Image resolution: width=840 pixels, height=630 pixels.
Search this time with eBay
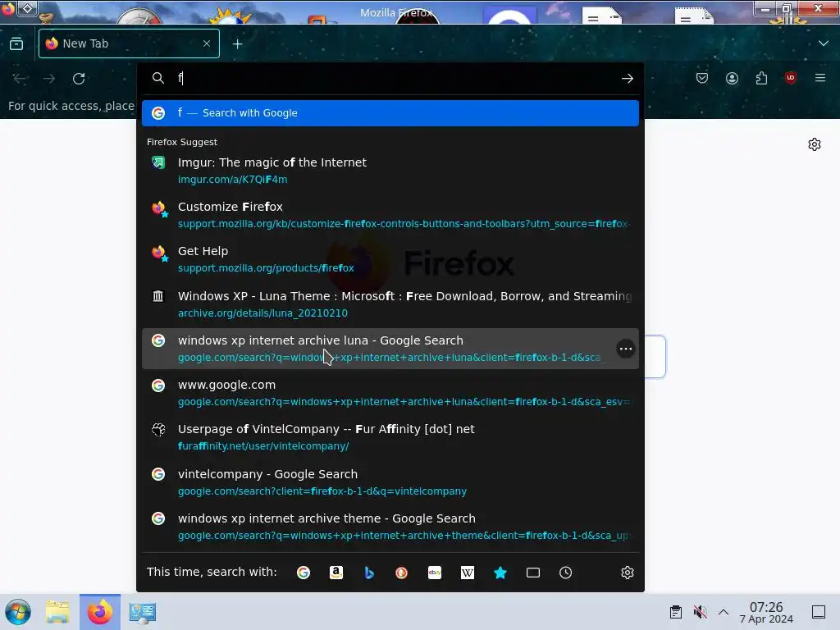[435, 572]
